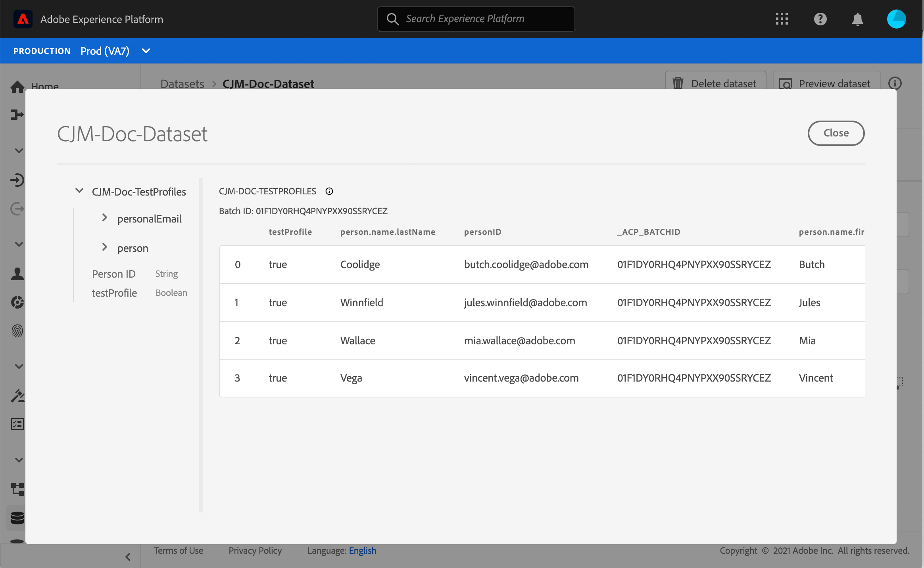The image size is (924, 568).
Task: Open the notifications bell icon
Action: pyautogui.click(x=857, y=19)
